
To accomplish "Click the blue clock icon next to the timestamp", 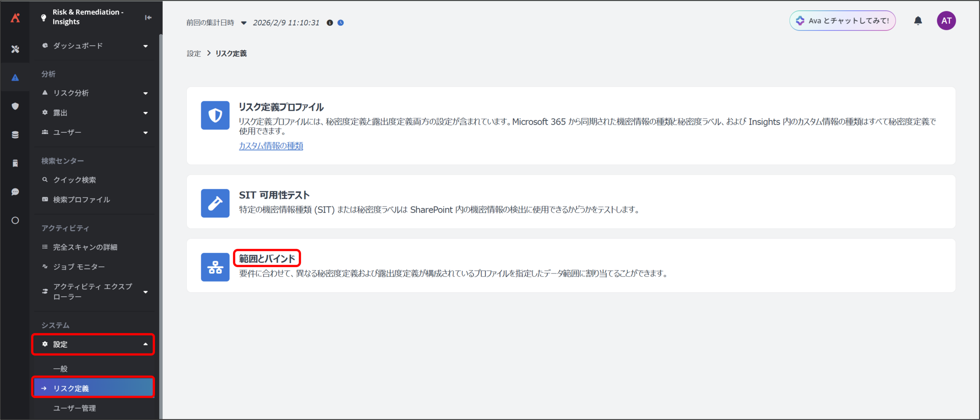I will pos(341,23).
